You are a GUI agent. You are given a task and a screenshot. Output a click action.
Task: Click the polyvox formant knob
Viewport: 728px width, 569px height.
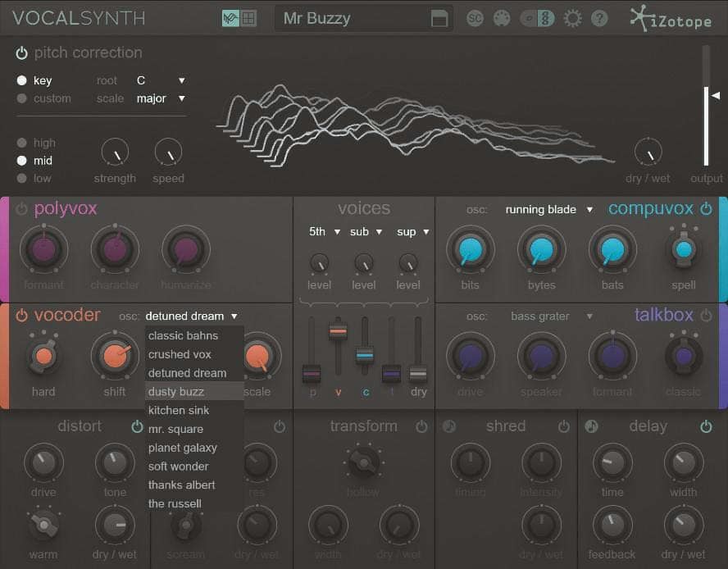coord(43,249)
